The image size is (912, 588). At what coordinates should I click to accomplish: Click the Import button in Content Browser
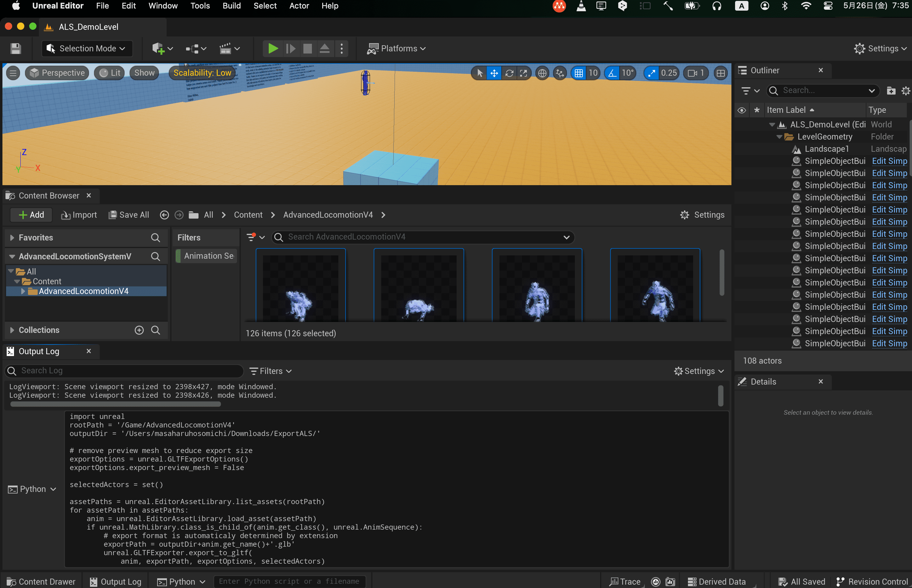click(x=79, y=215)
